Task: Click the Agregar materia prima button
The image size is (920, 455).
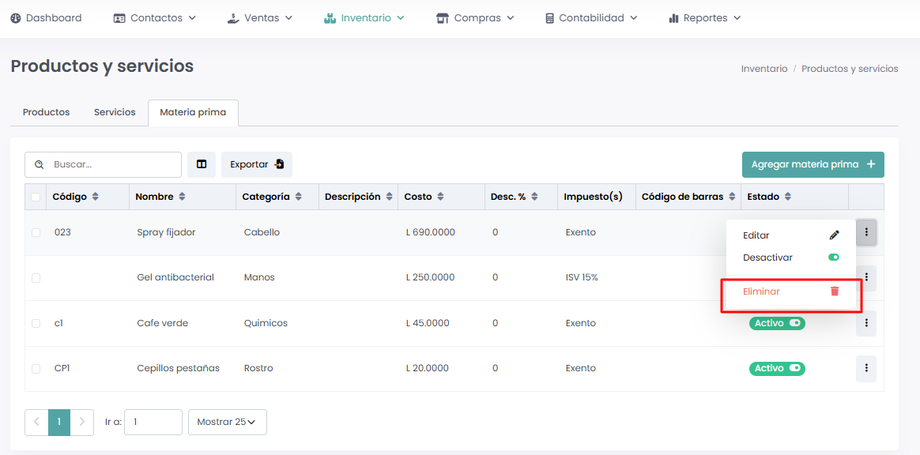Action: pos(812,164)
